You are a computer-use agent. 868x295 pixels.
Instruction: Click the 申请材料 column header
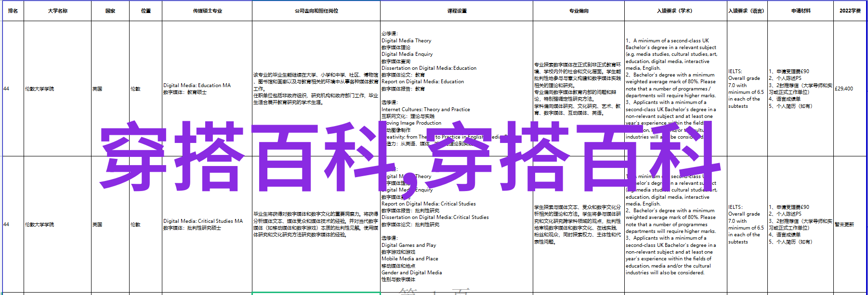801,11
